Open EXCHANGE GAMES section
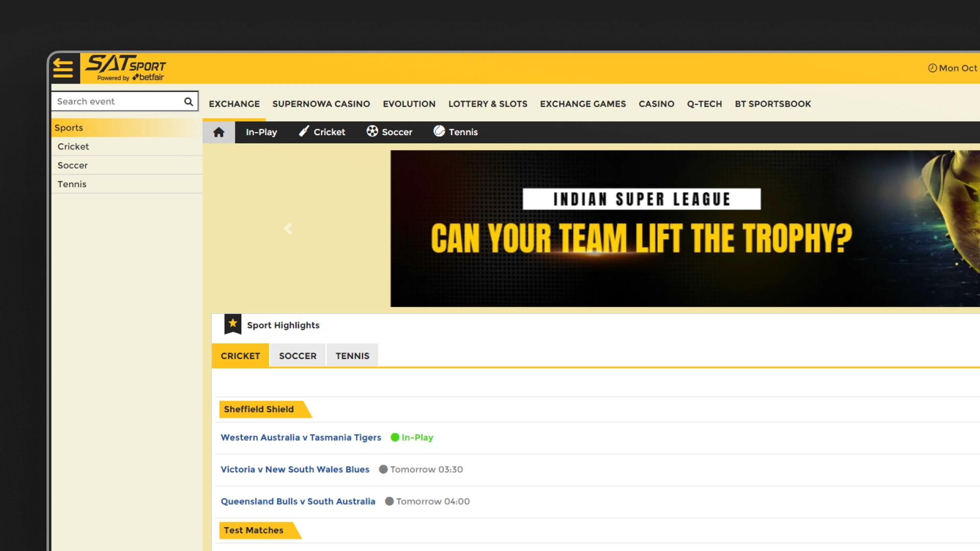Screen dimensions: 980x551 pyautogui.click(x=582, y=104)
